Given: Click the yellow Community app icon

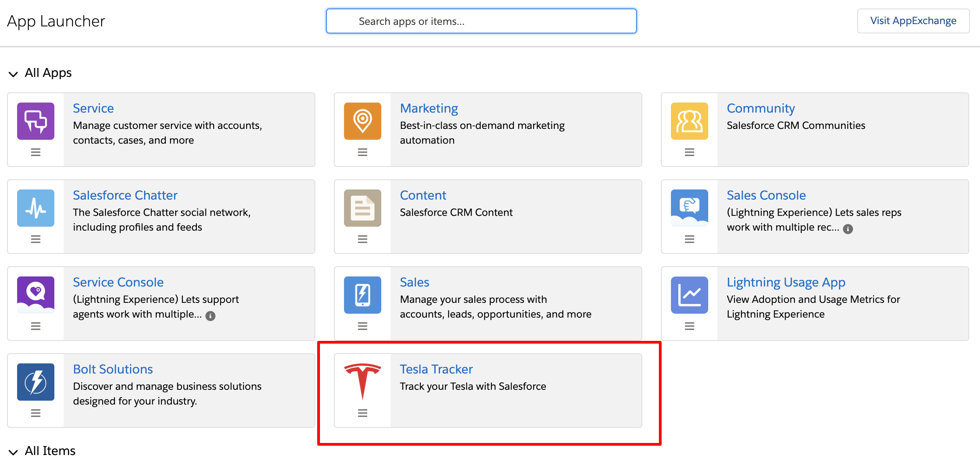Looking at the screenshot, I should pyautogui.click(x=689, y=121).
